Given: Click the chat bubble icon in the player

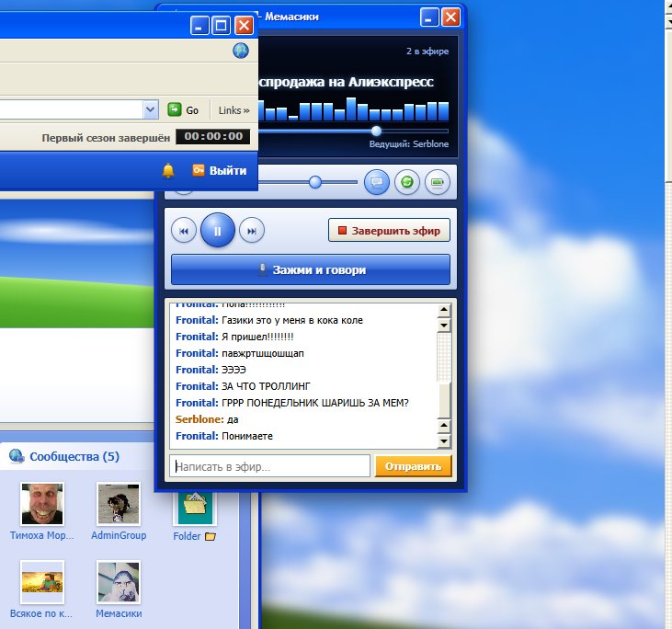Looking at the screenshot, I should coord(377,182).
